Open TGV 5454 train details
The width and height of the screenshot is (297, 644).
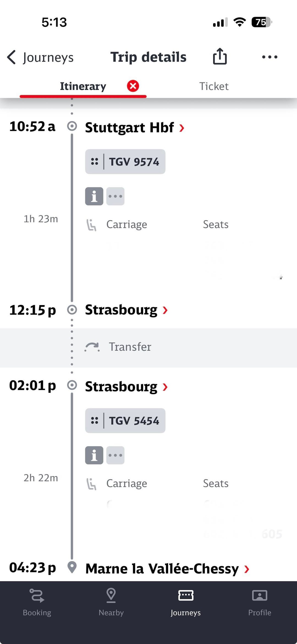(x=125, y=421)
